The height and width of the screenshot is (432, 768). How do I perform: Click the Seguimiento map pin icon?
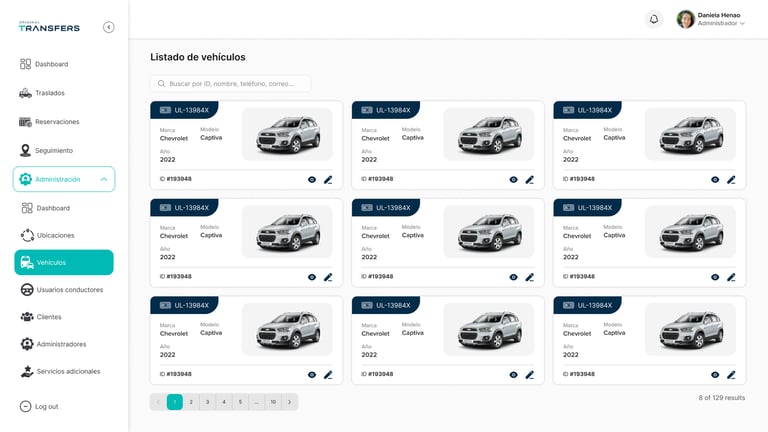25,151
